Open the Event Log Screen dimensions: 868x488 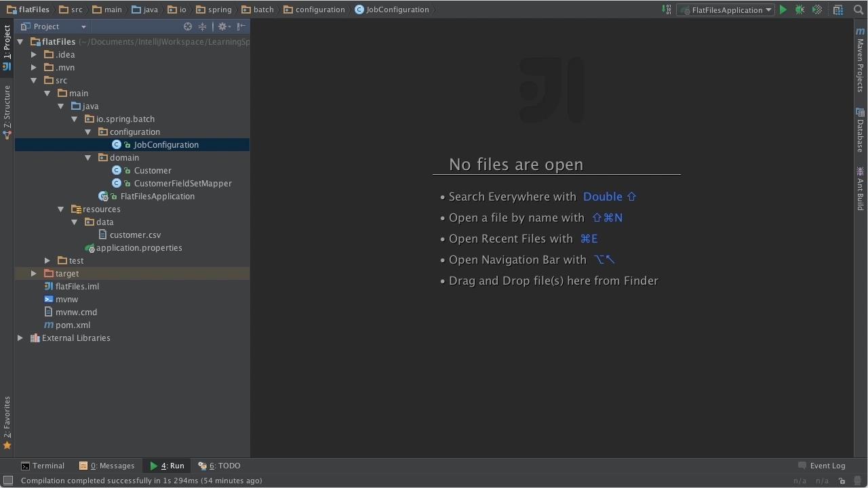821,466
